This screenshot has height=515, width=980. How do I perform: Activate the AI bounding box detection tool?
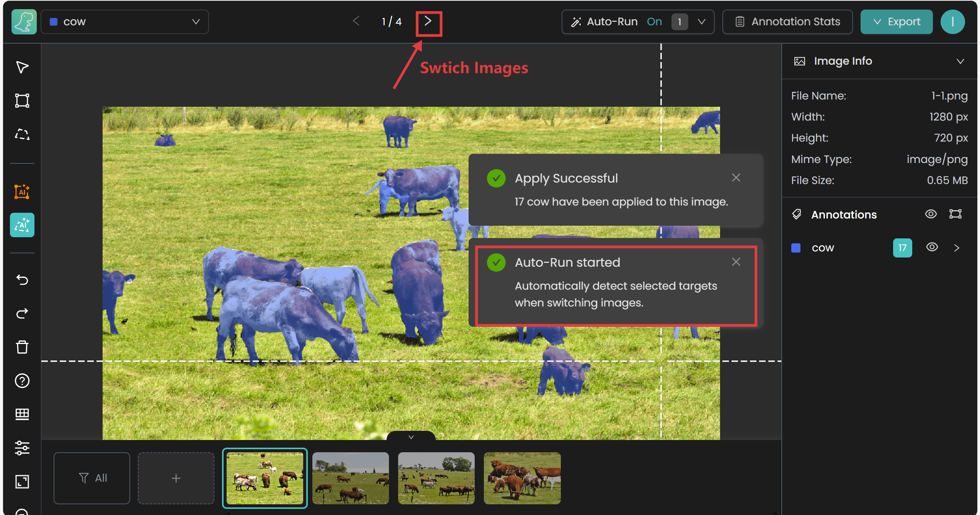[22, 191]
